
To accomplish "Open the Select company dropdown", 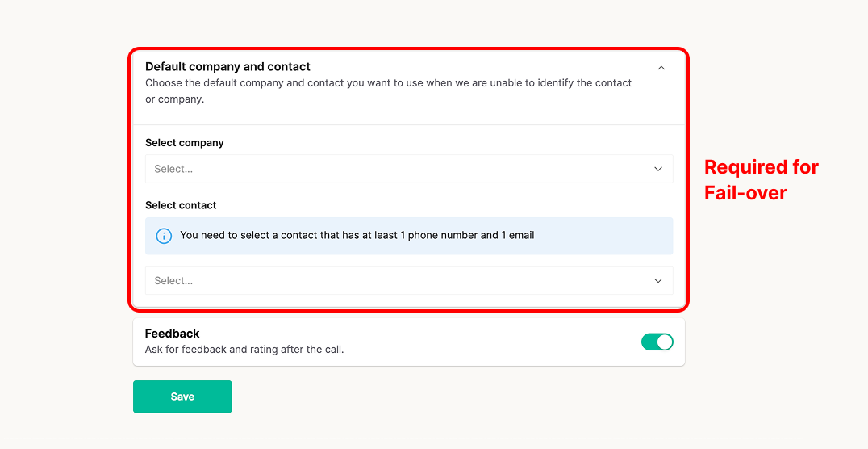I will (408, 169).
